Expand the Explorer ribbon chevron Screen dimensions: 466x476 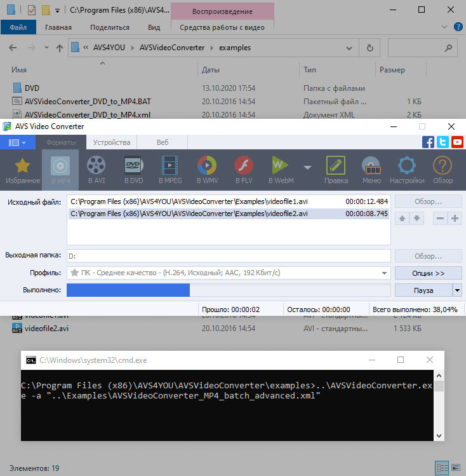444,27
